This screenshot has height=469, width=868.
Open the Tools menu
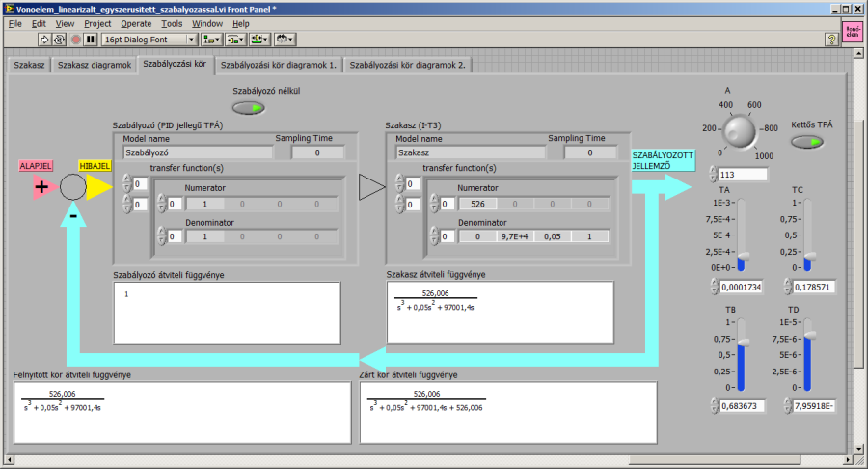172,23
